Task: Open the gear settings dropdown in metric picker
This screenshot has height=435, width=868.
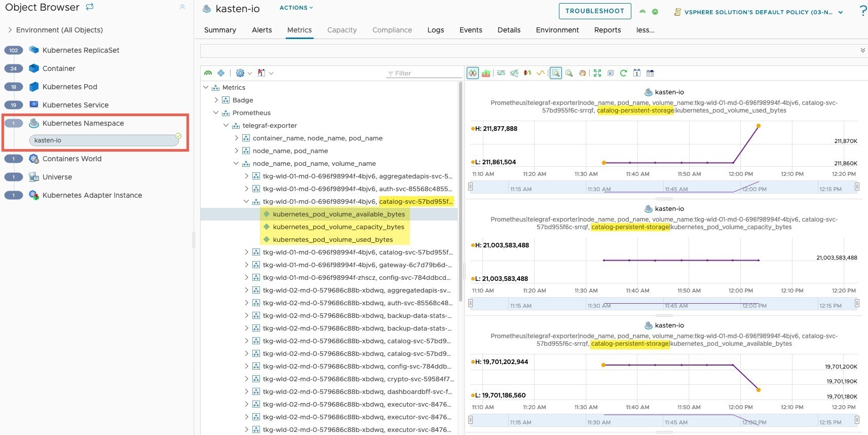Action: 244,73
